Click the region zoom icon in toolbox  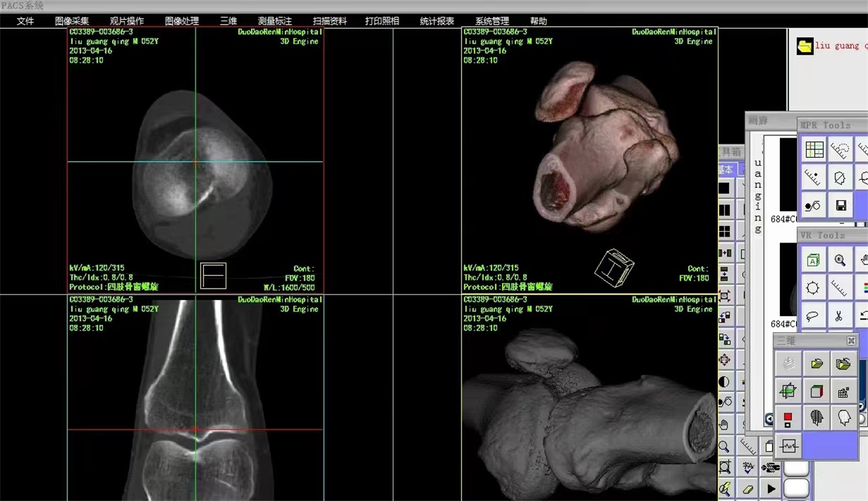tap(724, 468)
